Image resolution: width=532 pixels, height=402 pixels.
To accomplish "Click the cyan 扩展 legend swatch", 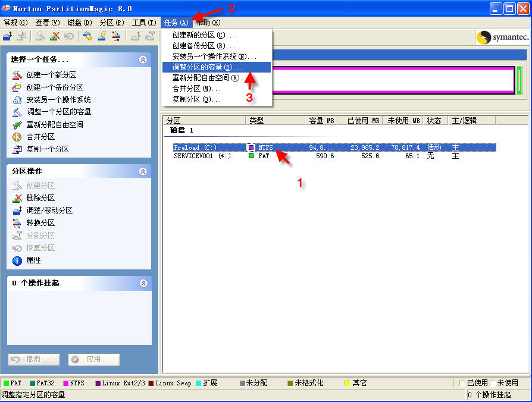I will [x=199, y=383].
